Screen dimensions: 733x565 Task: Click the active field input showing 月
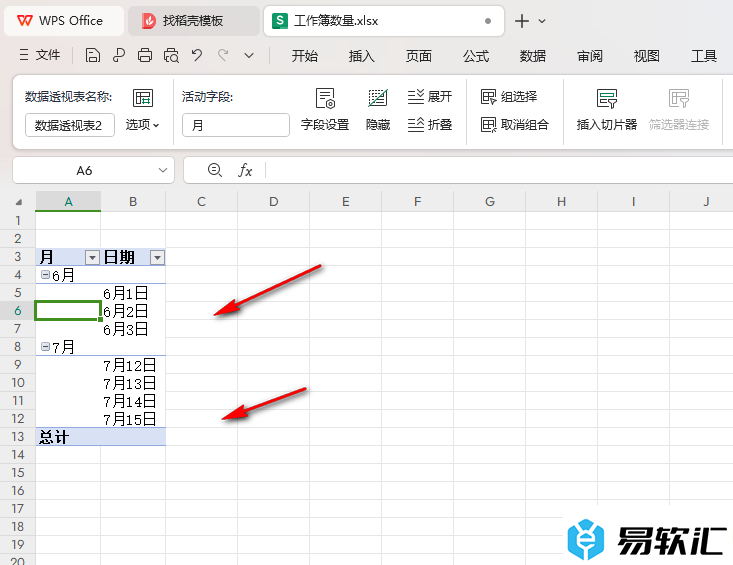click(236, 125)
